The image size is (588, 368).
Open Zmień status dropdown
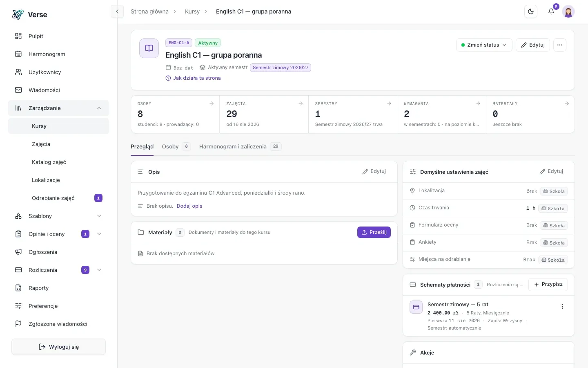pos(484,45)
